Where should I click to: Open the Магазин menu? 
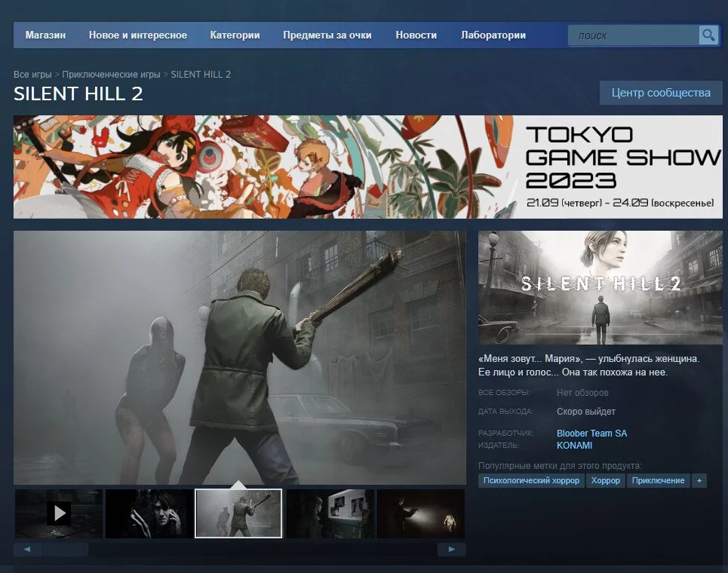45,35
